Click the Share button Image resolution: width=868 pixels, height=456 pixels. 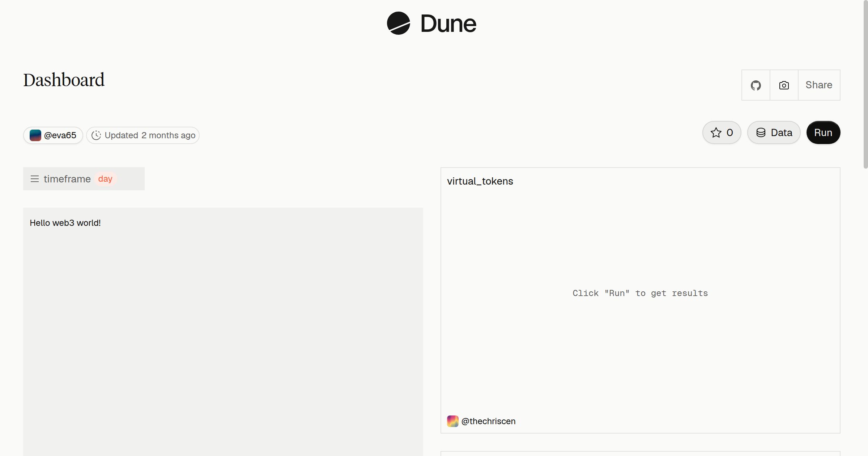pos(819,85)
